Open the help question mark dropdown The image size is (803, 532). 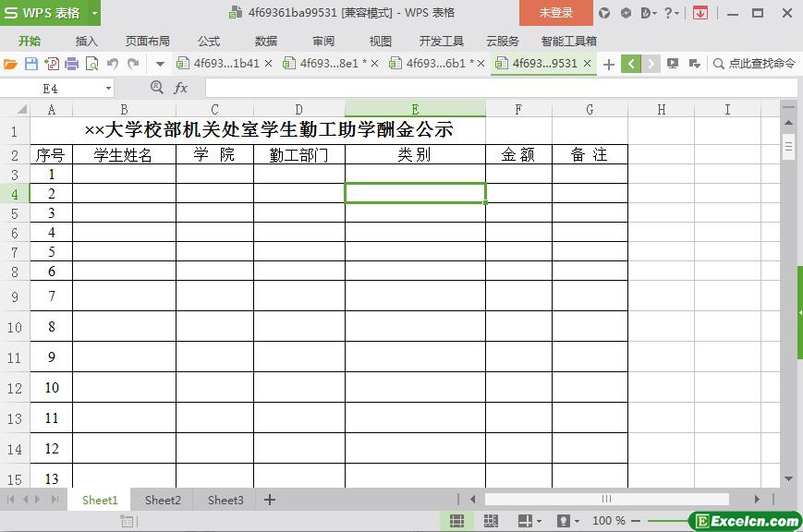pos(671,13)
